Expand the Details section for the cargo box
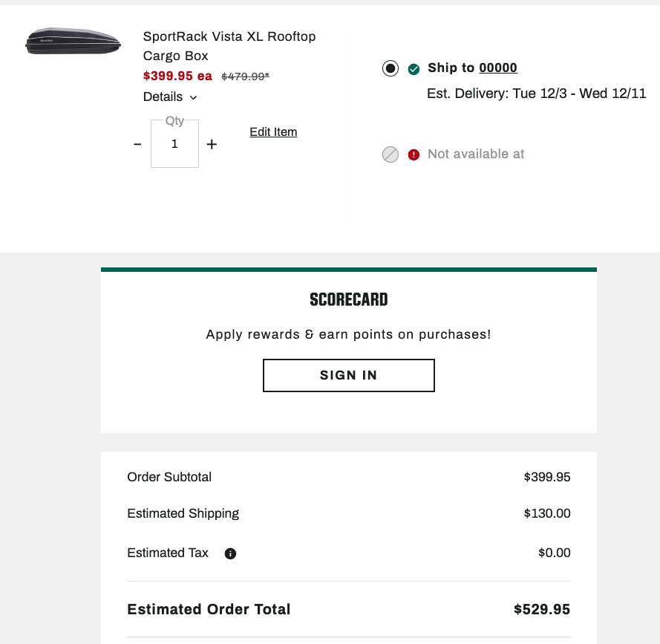Viewport: 660px width, 644px height. click(x=163, y=97)
